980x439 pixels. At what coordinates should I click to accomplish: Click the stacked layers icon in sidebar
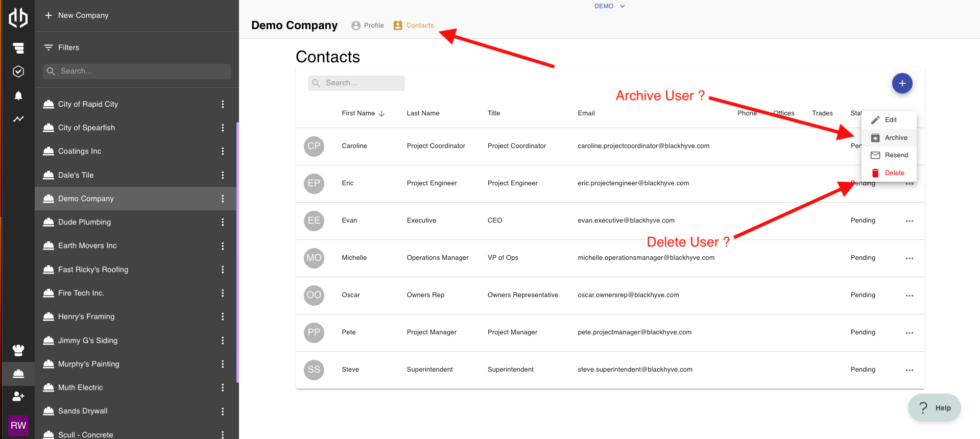[18, 48]
